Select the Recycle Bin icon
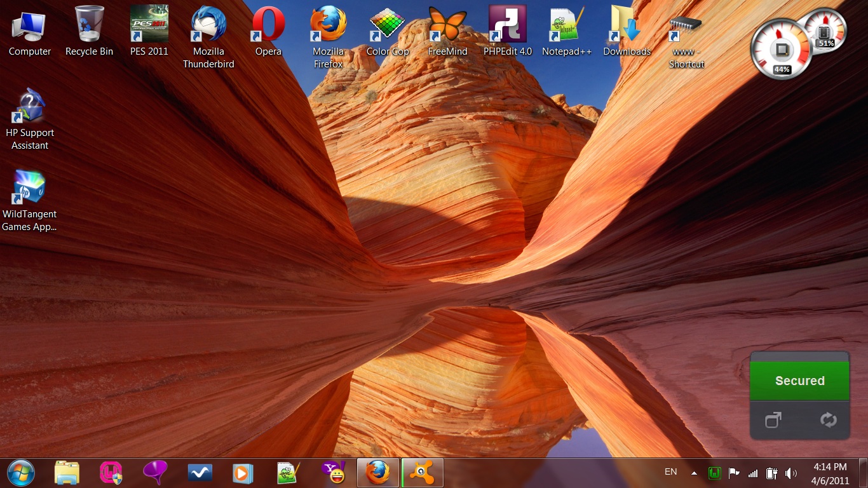The width and height of the screenshot is (868, 488). [x=89, y=25]
